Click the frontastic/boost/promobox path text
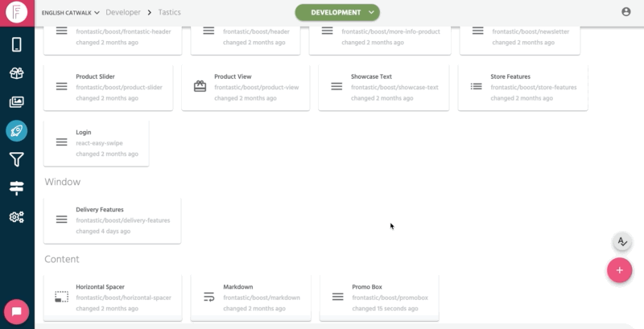The image size is (644, 329). click(x=390, y=298)
